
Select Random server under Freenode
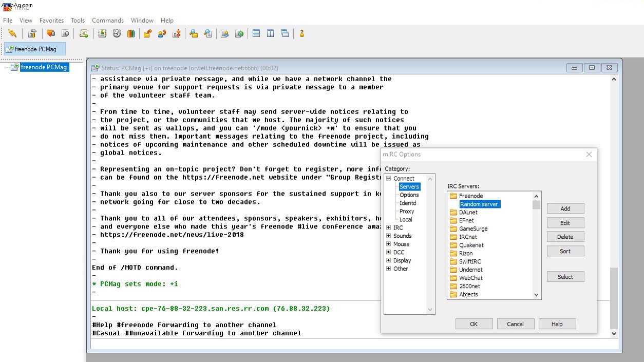(479, 204)
